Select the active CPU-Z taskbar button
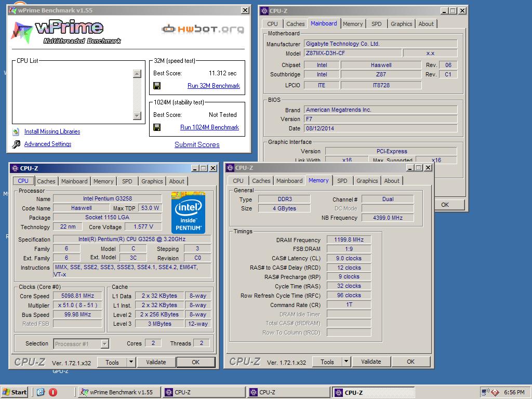This screenshot has width=532, height=399. tap(374, 393)
